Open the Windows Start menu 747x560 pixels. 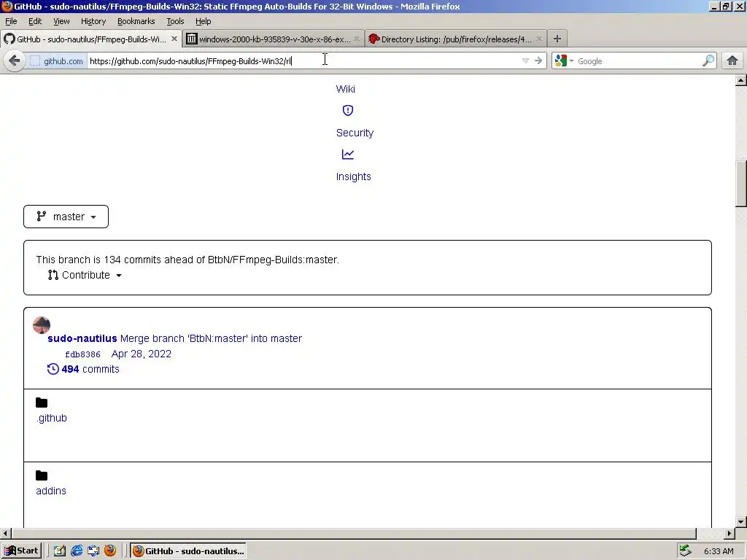(x=21, y=551)
